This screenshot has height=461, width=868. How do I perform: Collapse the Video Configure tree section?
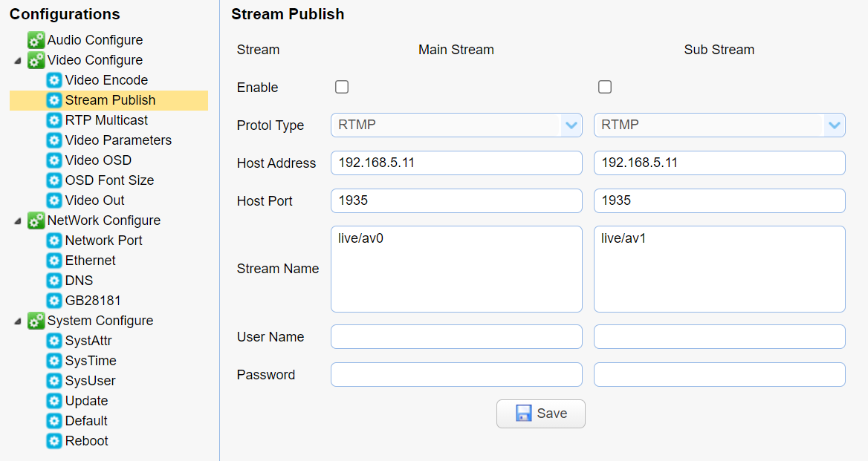pos(18,60)
